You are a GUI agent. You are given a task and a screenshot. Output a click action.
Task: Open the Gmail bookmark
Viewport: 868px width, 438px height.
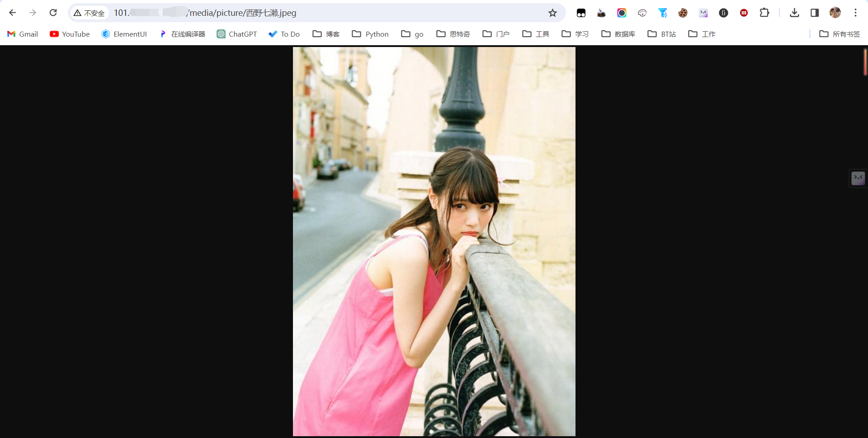(23, 34)
